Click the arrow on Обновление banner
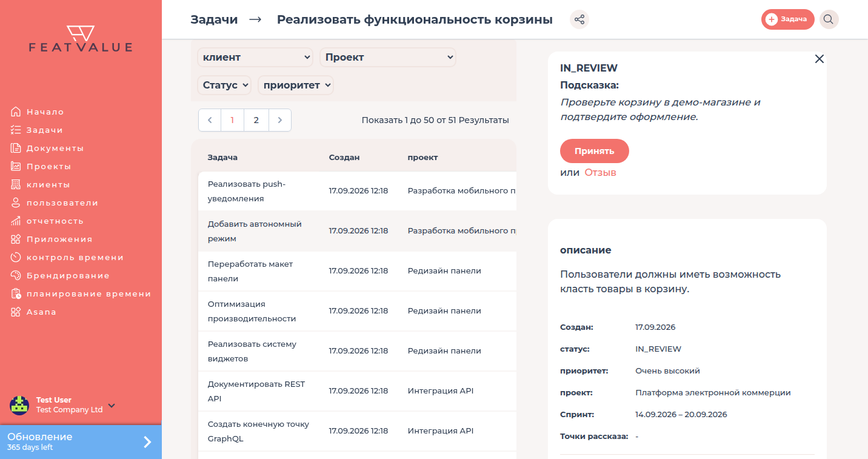 click(x=147, y=442)
